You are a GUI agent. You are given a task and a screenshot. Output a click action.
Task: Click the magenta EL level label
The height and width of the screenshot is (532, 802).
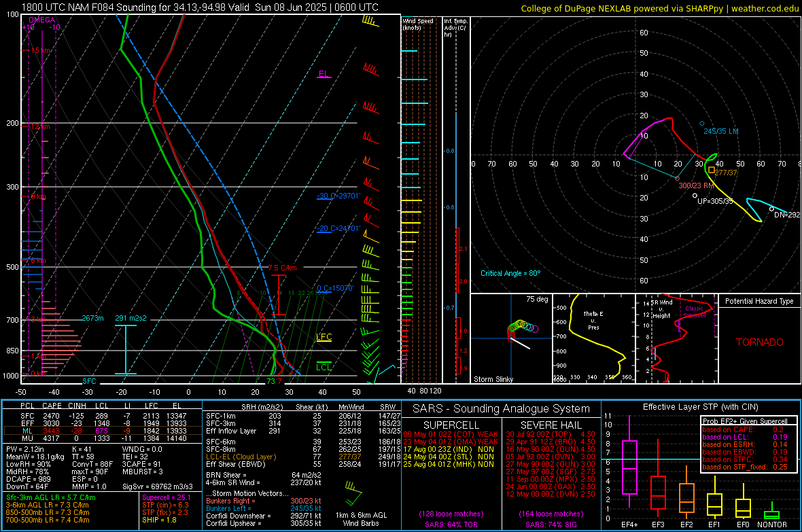pyautogui.click(x=324, y=73)
